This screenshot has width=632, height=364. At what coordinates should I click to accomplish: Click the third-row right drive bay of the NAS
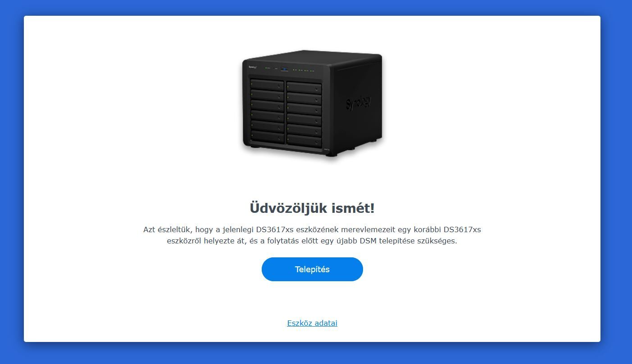(x=304, y=109)
